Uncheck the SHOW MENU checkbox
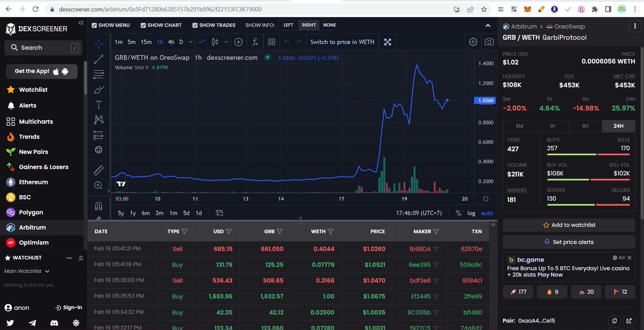Viewport: 644px width, 330px height. pyautogui.click(x=94, y=25)
